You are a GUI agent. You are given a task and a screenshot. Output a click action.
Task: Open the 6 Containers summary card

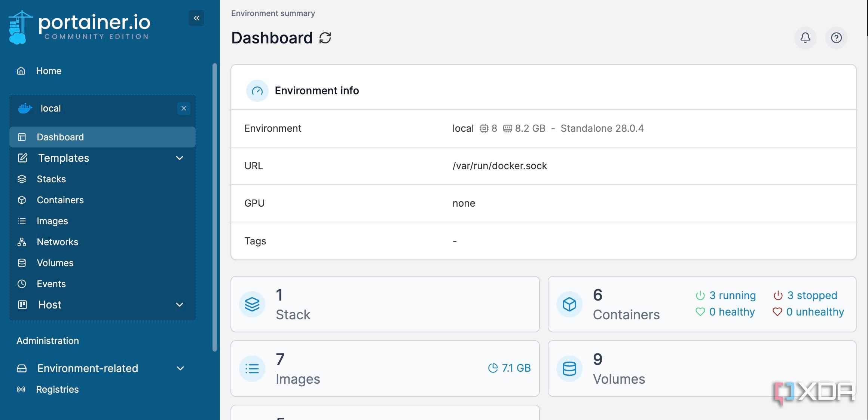(x=702, y=304)
